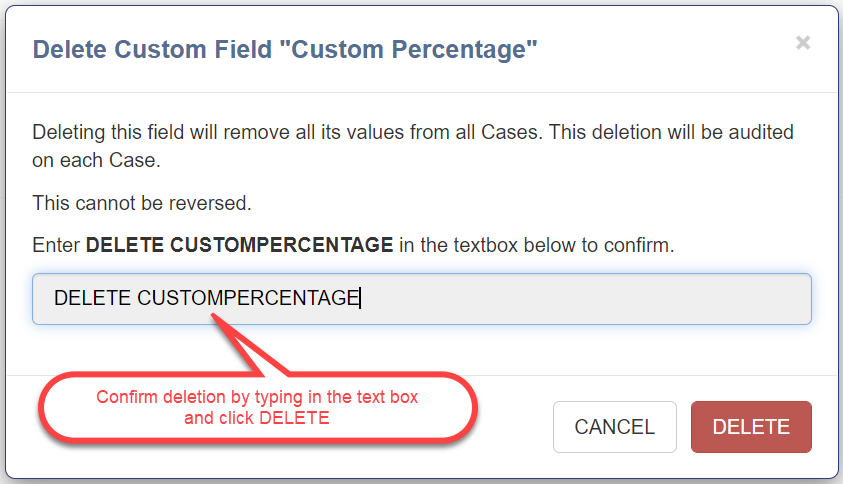The image size is (843, 484).
Task: Place cursor after typed CUSTOMPERCENTAGE text
Action: click(361, 298)
